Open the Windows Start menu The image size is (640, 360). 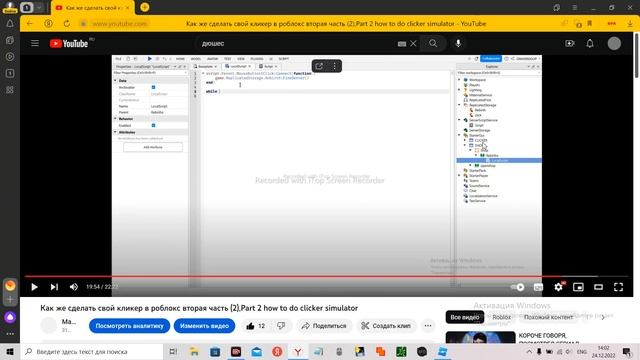click(10, 351)
